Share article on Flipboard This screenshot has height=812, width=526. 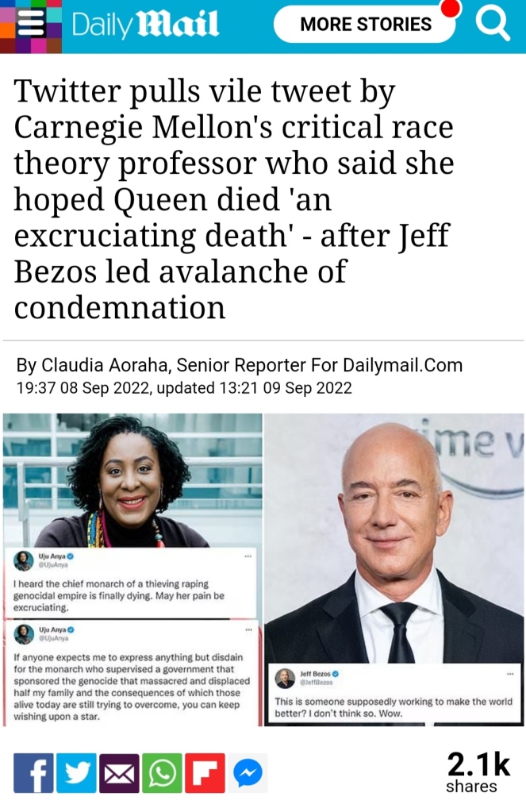click(205, 772)
